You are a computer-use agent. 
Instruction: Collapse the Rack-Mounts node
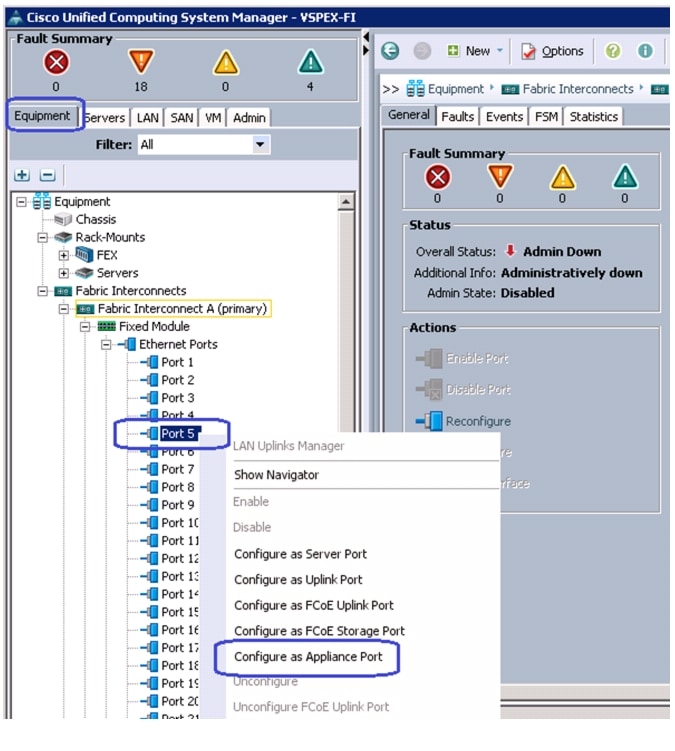[x=42, y=237]
